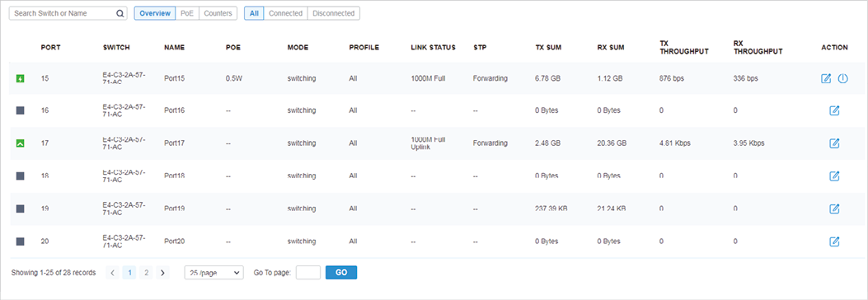
Task: Click the 336 bps RX throughput
Action: pos(745,78)
